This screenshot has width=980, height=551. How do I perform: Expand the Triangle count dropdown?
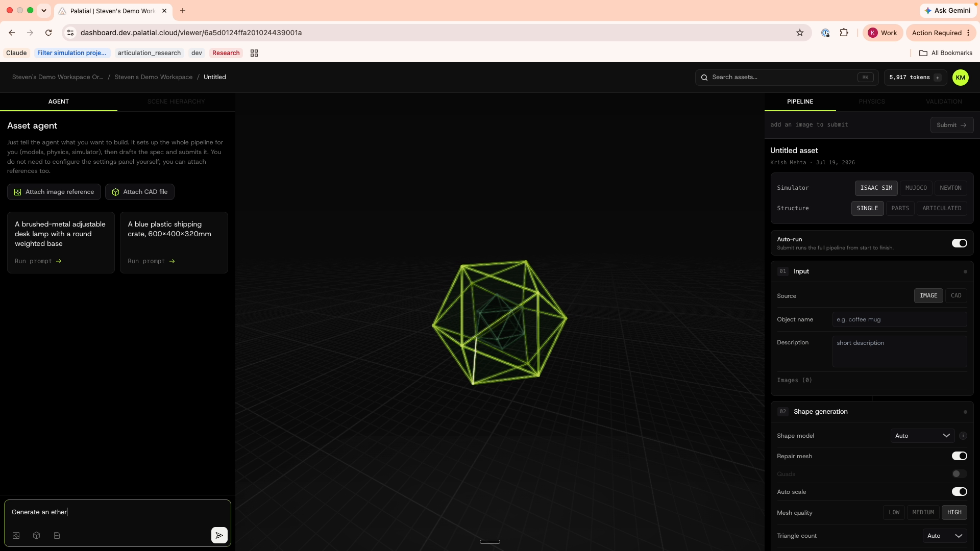(x=944, y=536)
